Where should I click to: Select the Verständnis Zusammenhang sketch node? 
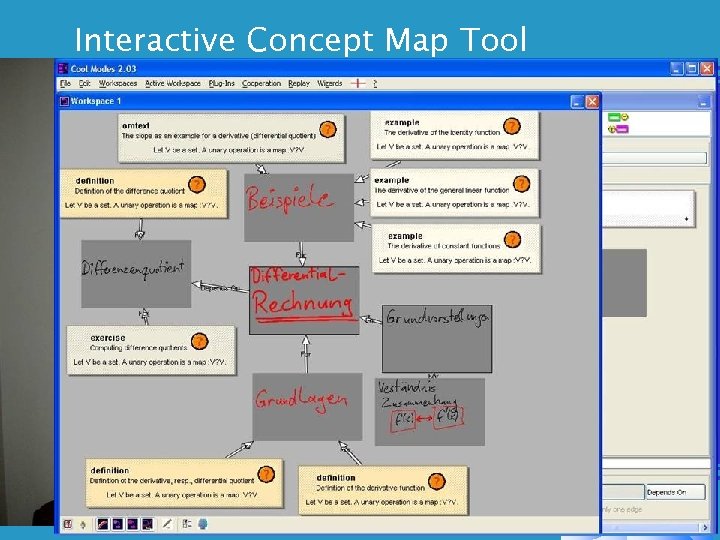click(x=430, y=411)
